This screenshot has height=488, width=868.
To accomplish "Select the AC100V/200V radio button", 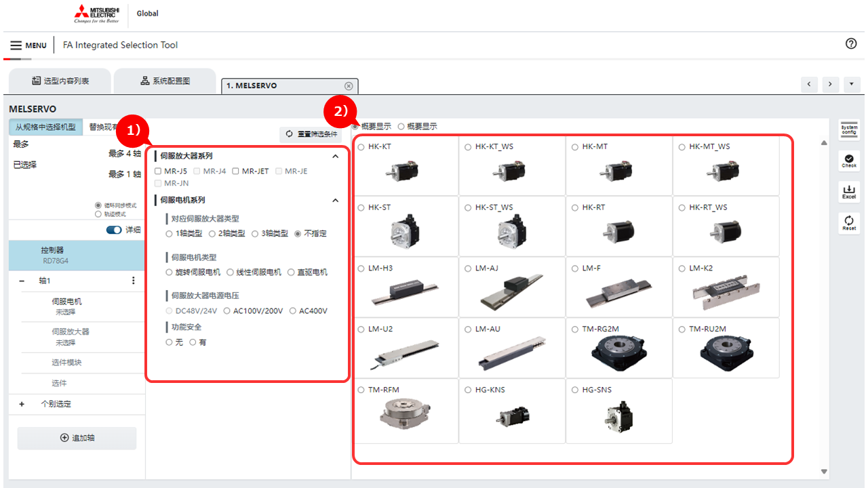I will [x=226, y=311].
